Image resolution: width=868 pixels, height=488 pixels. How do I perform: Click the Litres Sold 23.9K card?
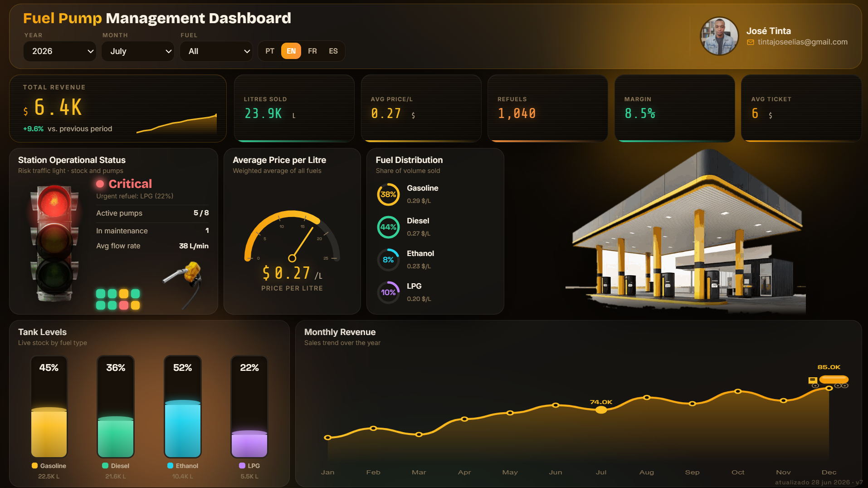pos(294,108)
